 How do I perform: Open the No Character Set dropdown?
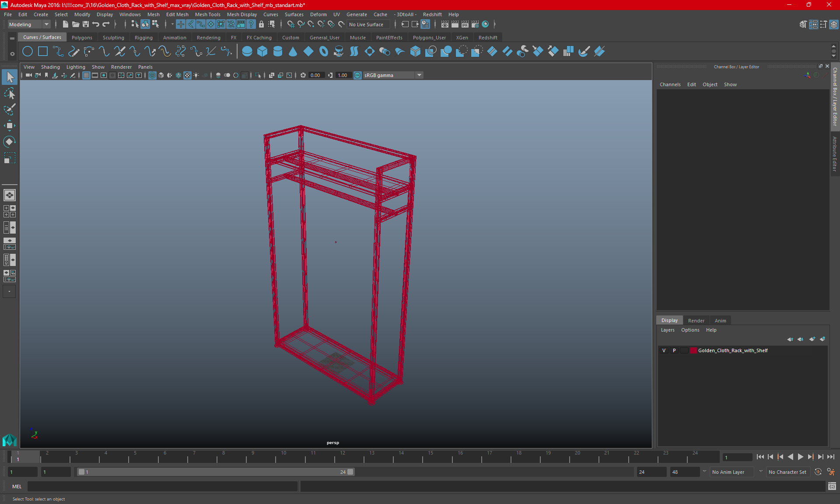(x=787, y=472)
